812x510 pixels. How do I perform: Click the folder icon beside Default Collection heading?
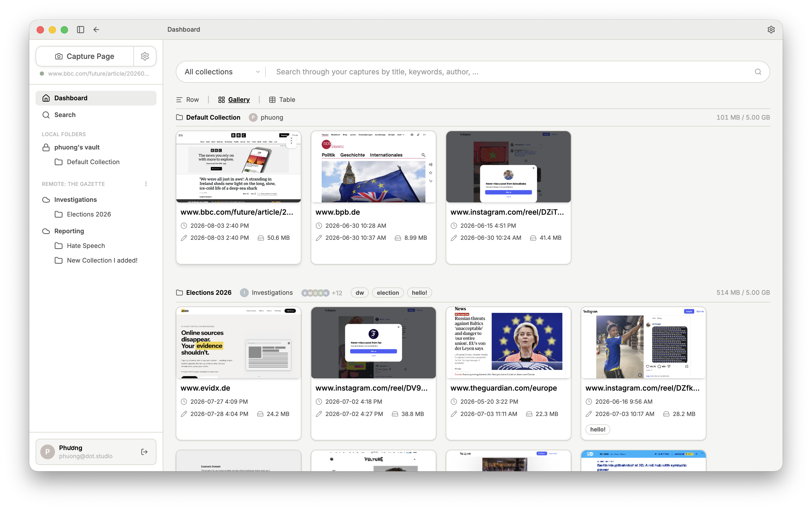click(x=179, y=117)
